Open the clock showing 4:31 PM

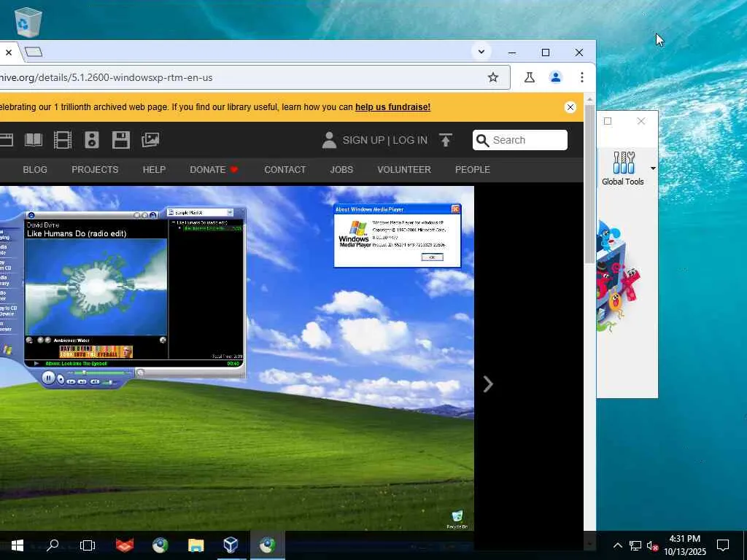coord(685,545)
